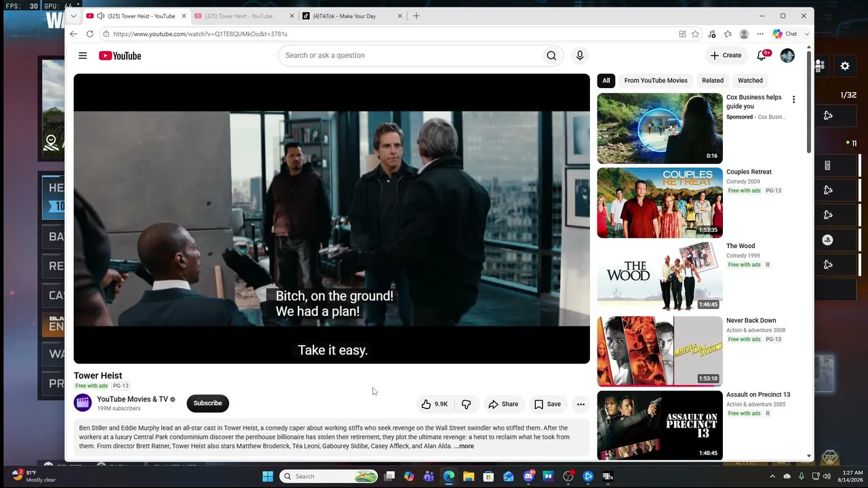This screenshot has height=488, width=868.
Task: Open the YouTube account avatar menu
Action: pos(787,56)
